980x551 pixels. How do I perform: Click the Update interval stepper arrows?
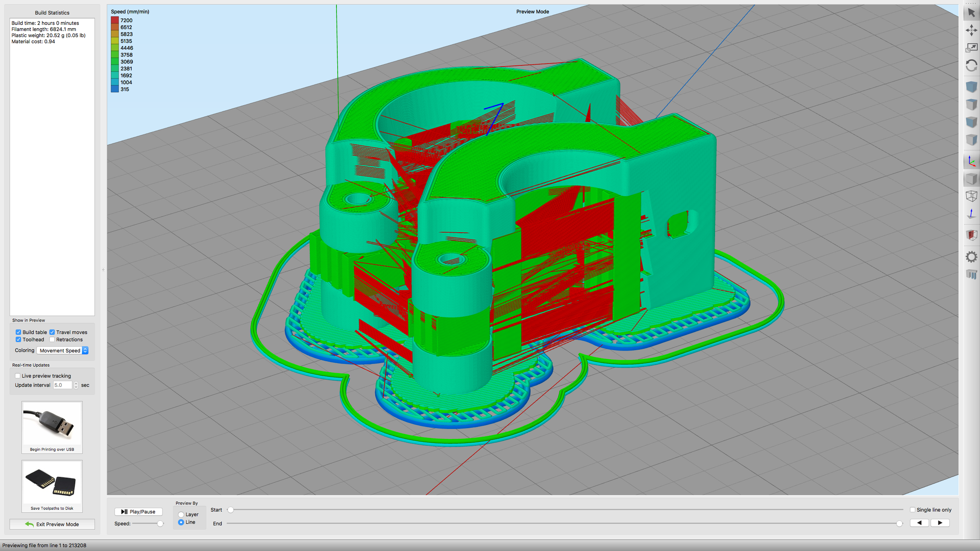click(76, 385)
